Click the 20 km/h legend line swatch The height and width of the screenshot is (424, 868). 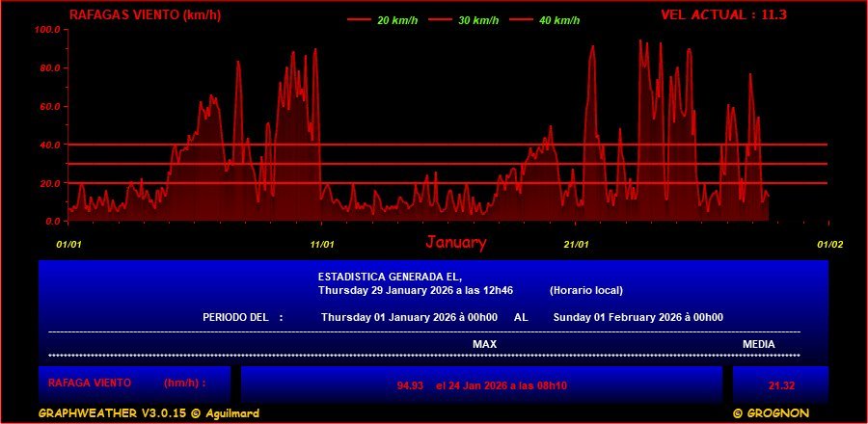pos(359,20)
